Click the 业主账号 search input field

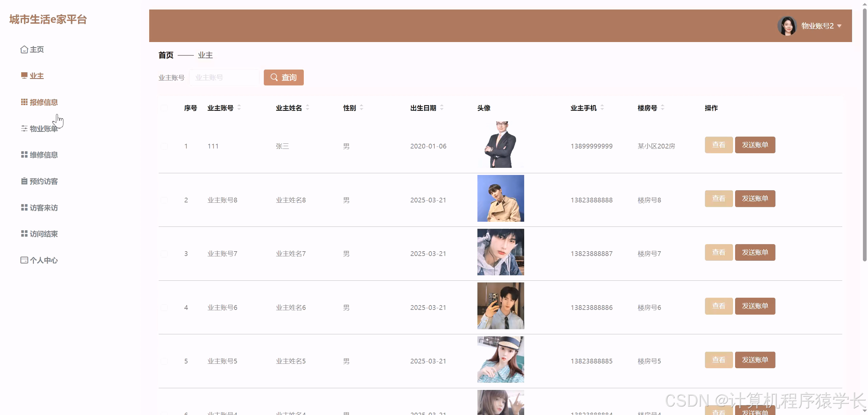pyautogui.click(x=224, y=78)
